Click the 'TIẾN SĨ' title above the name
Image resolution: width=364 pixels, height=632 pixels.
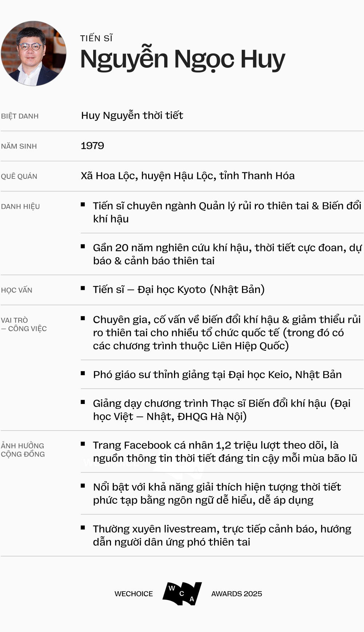coord(96,38)
